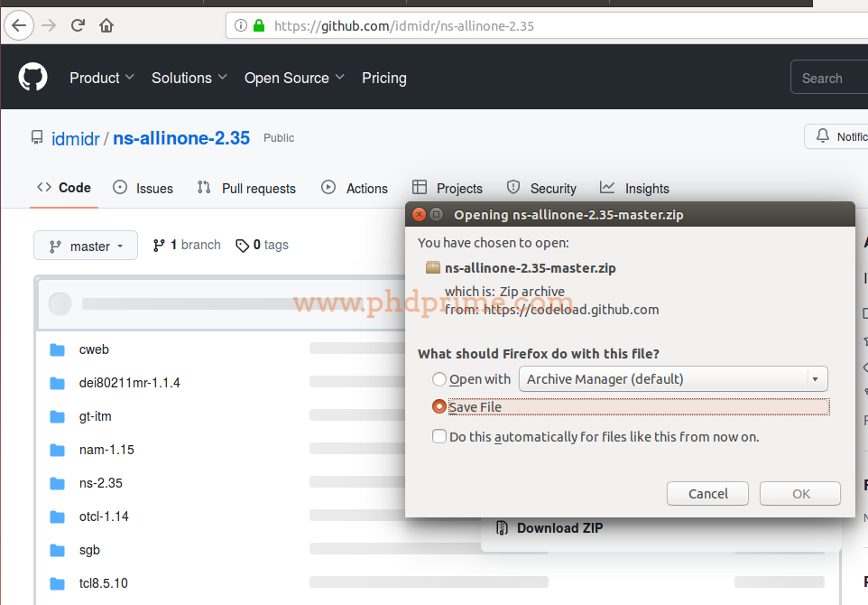The image size is (868, 605).
Task: Click the notification bell icon
Action: [823, 135]
